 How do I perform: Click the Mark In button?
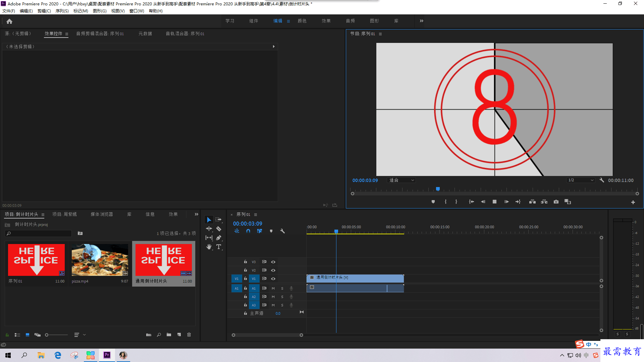445,202
